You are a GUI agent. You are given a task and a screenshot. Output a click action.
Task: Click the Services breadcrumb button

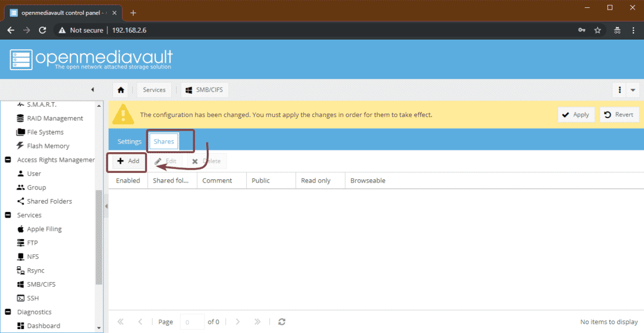tap(154, 90)
